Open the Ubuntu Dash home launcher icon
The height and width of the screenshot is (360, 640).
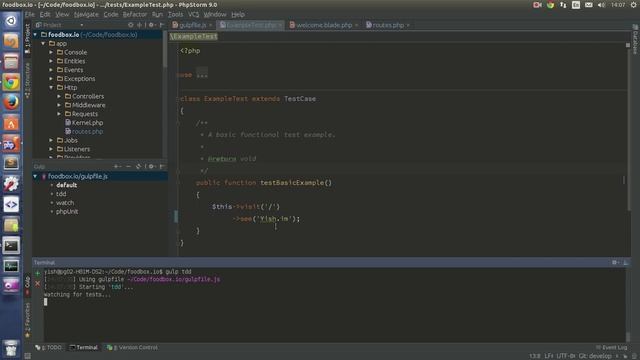[11, 20]
